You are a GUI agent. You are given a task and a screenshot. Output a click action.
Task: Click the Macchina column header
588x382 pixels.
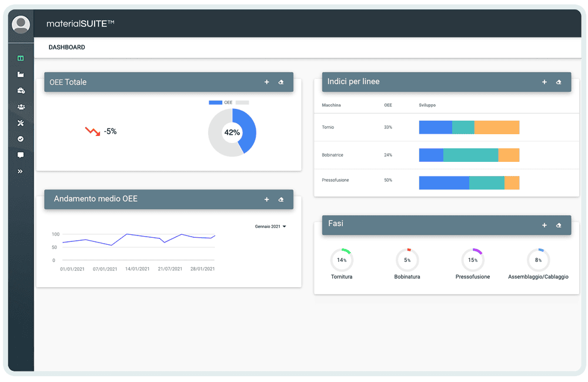[331, 105]
